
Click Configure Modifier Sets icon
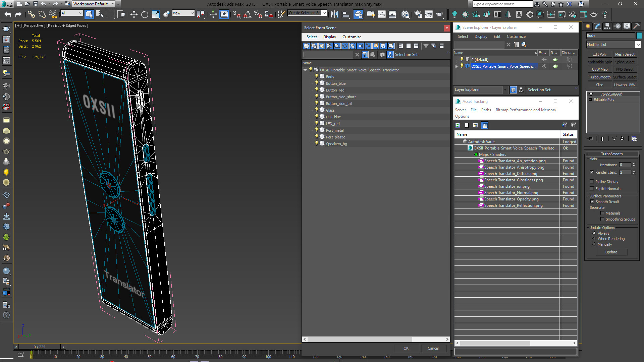point(634,138)
